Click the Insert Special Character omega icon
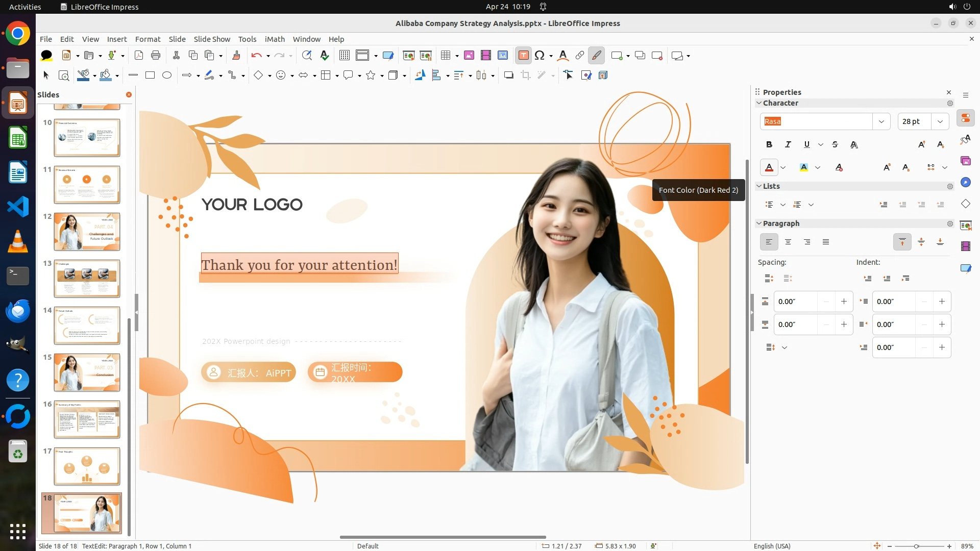The height and width of the screenshot is (551, 980). tap(540, 56)
